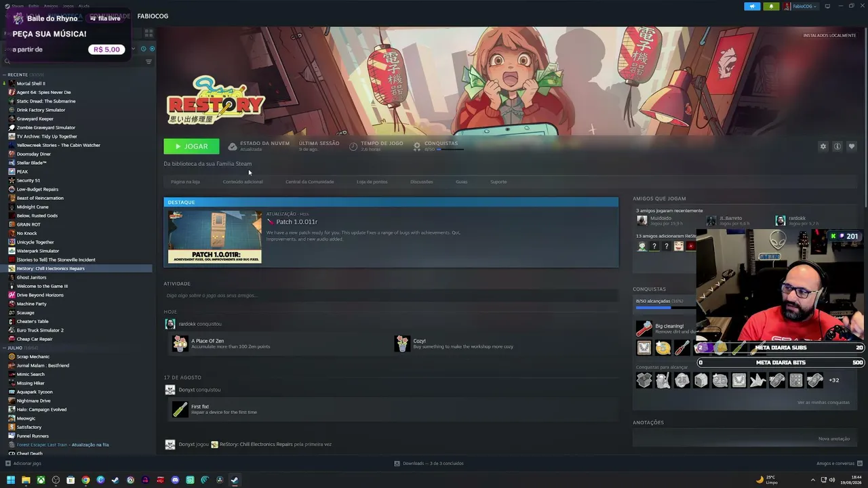
Task: Select Satisfactory in the library list
Action: [x=29, y=427]
